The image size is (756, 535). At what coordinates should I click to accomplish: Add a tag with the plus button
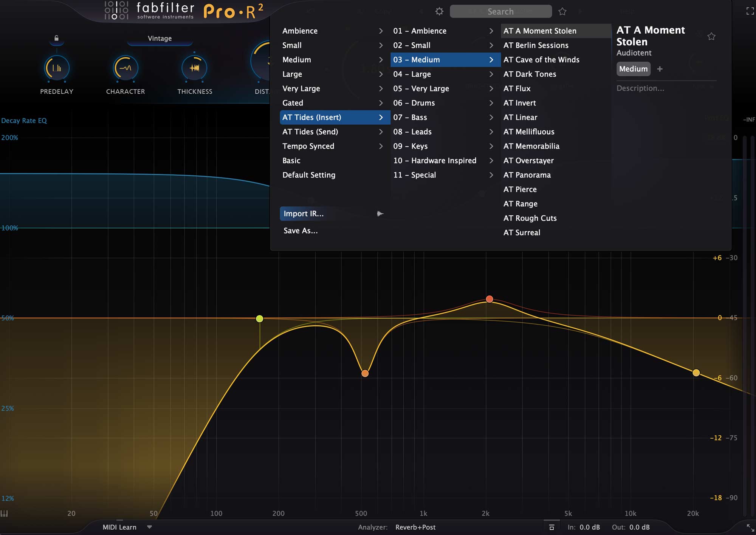click(660, 69)
